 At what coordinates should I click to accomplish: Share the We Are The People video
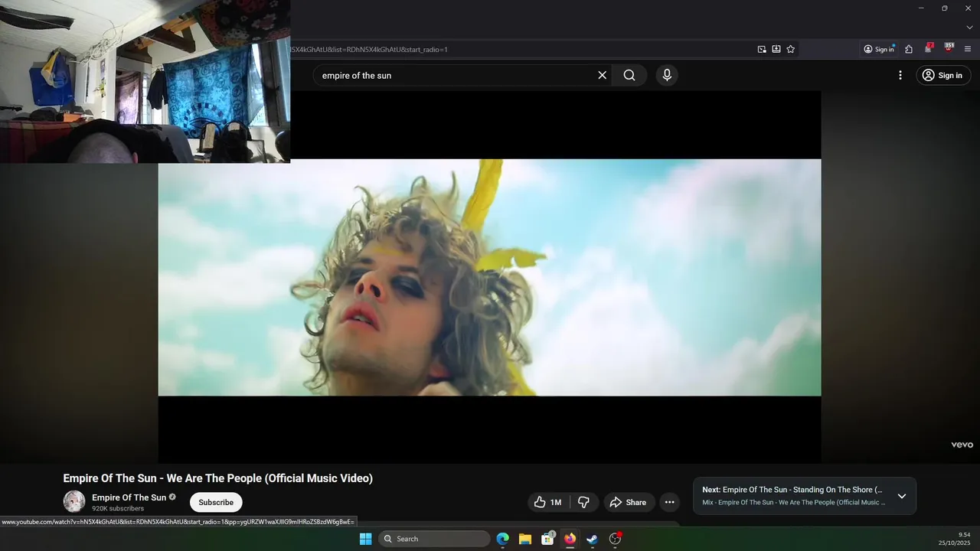tap(628, 502)
